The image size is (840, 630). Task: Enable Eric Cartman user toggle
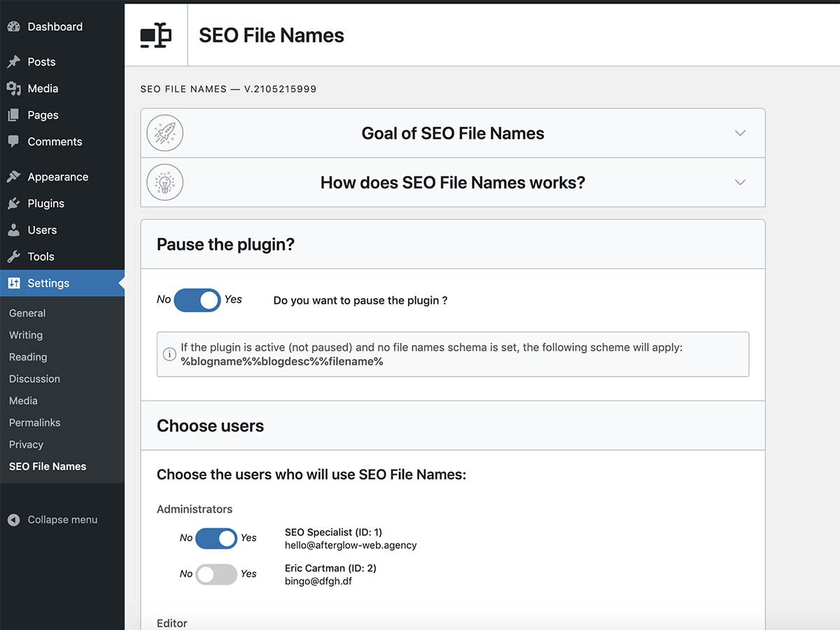pyautogui.click(x=216, y=574)
